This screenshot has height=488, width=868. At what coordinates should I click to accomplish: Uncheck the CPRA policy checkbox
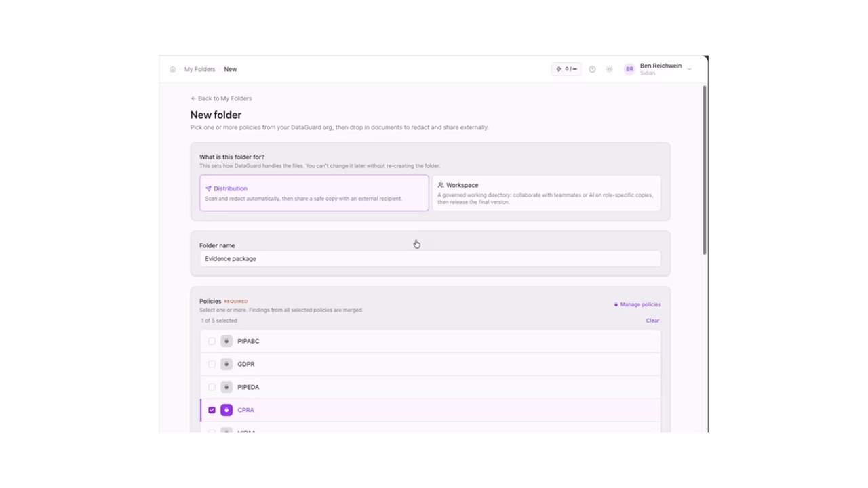pos(212,410)
